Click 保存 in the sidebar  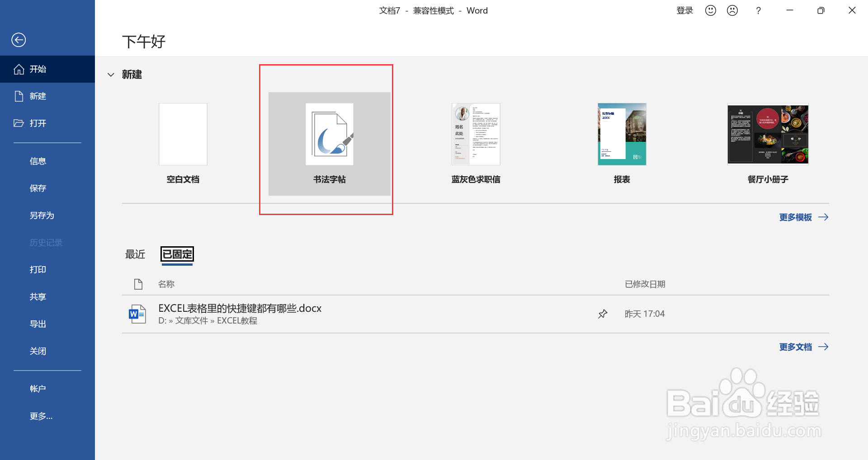[x=47, y=188]
